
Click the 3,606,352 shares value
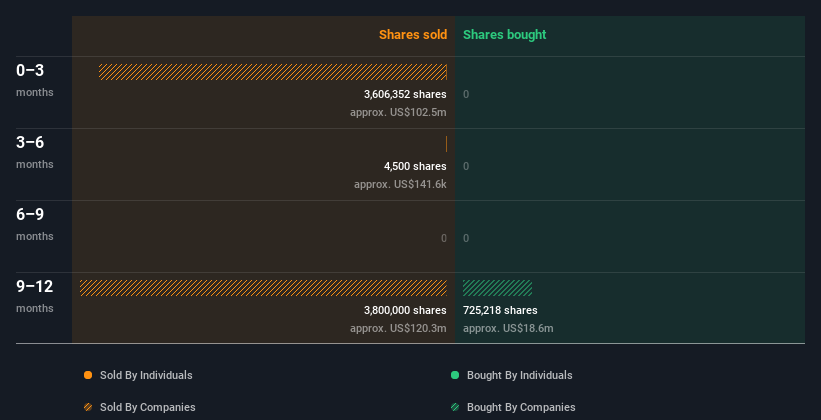405,94
